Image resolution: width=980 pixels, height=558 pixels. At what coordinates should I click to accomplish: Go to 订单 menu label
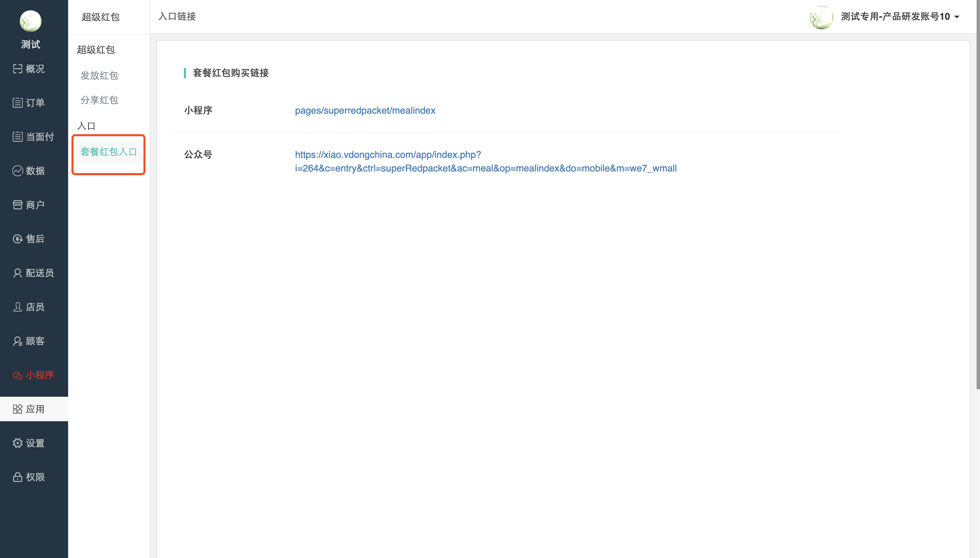35,103
